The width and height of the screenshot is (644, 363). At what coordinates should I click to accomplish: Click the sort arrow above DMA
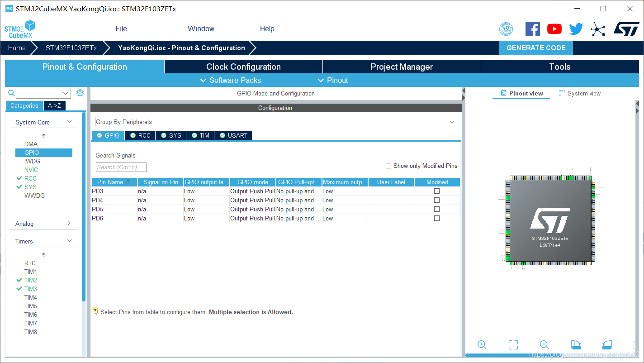[x=43, y=135]
